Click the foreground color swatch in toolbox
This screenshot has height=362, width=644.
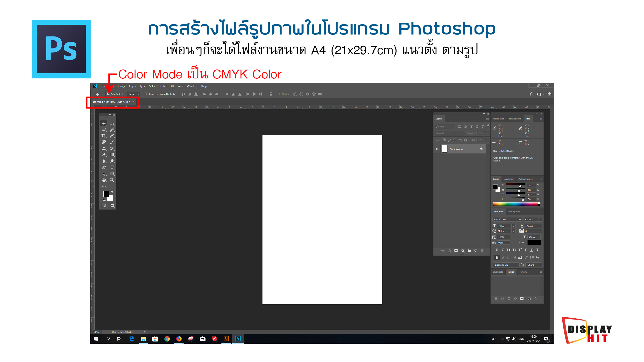click(x=106, y=194)
